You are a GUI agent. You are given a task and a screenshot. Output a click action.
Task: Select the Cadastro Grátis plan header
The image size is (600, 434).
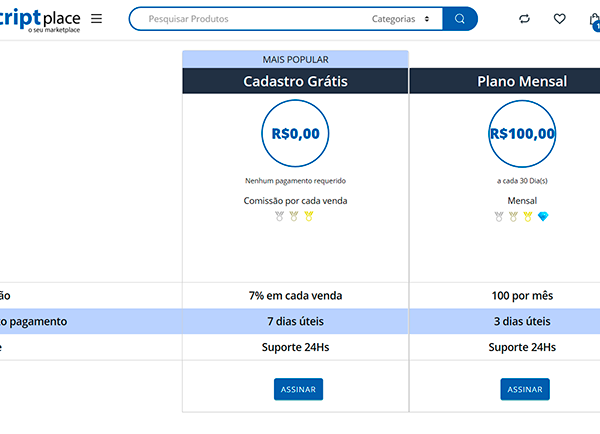pos(295,81)
